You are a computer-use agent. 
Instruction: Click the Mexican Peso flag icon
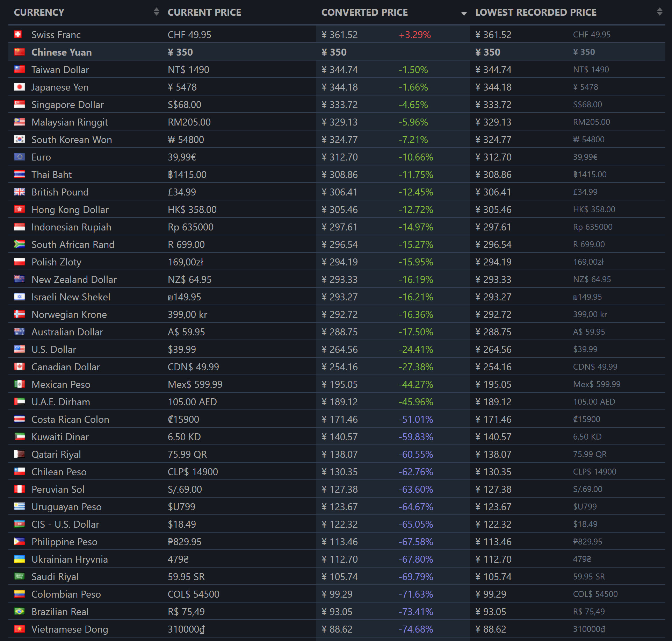[x=19, y=384]
